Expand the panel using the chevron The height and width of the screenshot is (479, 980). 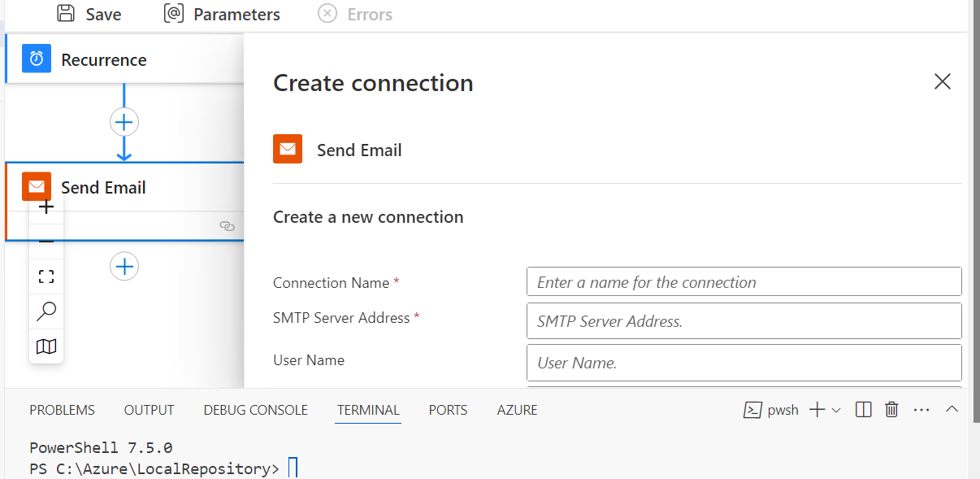952,409
